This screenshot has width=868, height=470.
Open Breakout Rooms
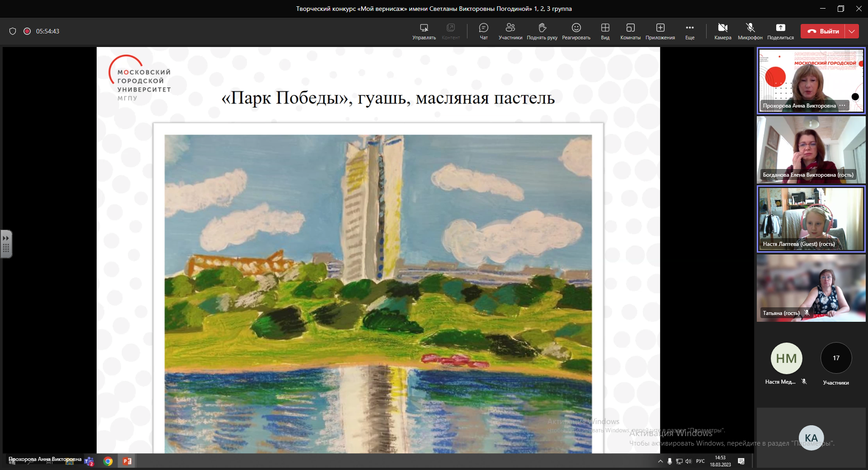[x=630, y=31]
